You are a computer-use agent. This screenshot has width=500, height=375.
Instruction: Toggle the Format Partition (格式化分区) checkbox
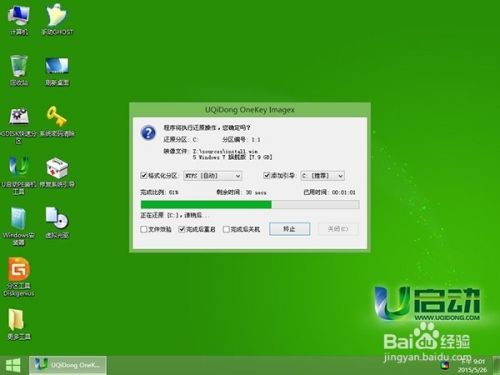coord(144,175)
